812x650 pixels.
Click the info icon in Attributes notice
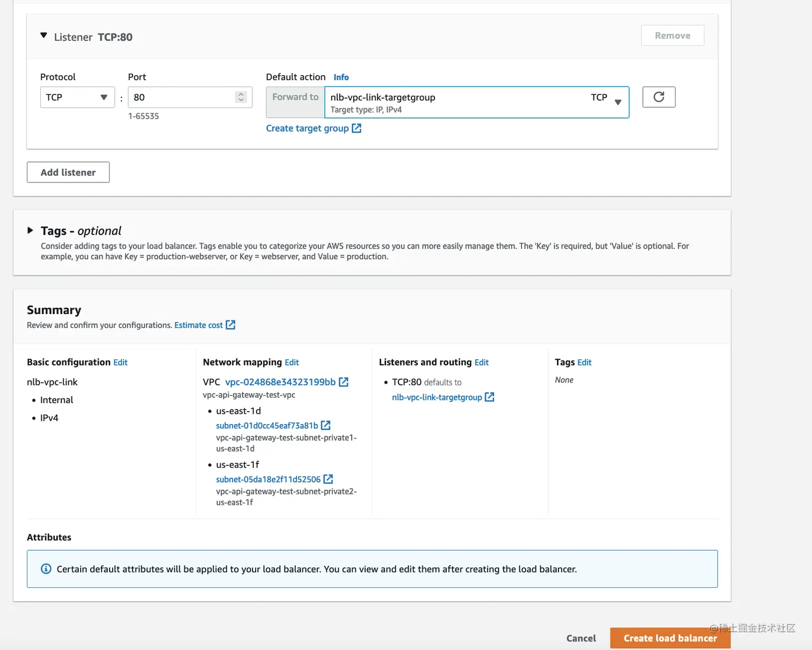click(46, 569)
